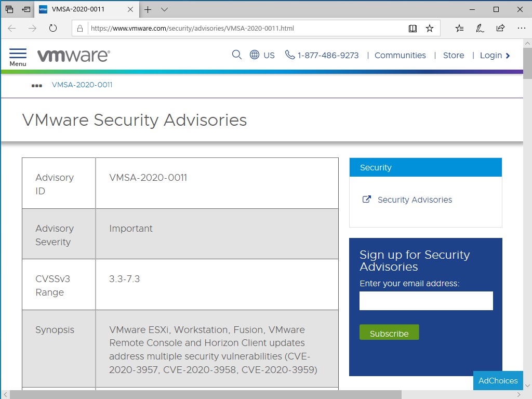Open the favorites hub icon
The image size is (532, 399).
459,29
